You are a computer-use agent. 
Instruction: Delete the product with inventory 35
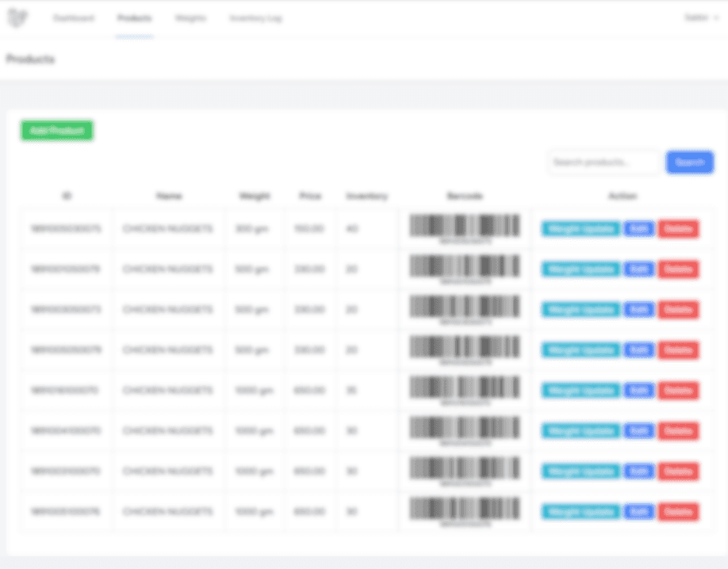[x=678, y=391]
